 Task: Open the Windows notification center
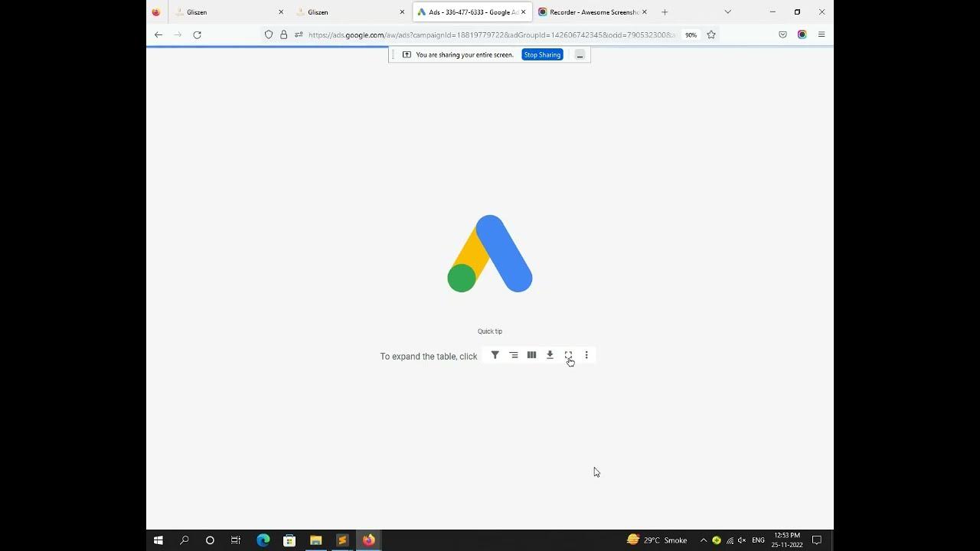click(x=817, y=540)
